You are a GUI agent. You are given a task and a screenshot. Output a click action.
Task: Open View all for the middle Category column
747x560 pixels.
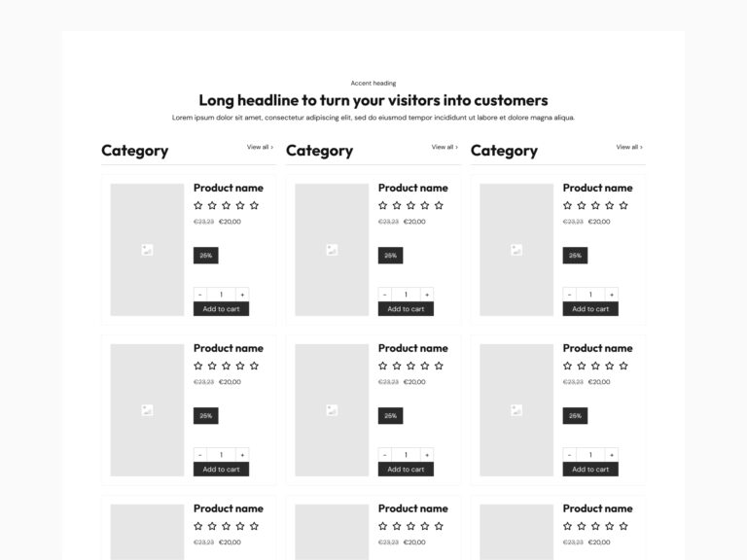pos(445,148)
